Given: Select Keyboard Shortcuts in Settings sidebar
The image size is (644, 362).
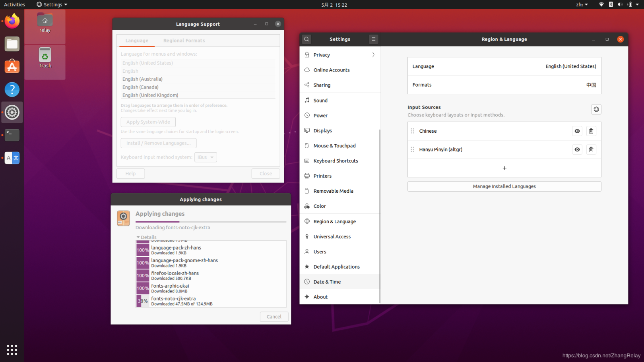Looking at the screenshot, I should [x=336, y=161].
